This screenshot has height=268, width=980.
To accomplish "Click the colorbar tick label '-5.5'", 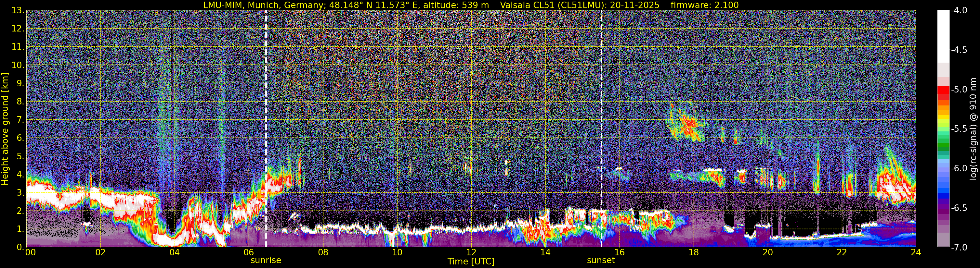I will [959, 129].
